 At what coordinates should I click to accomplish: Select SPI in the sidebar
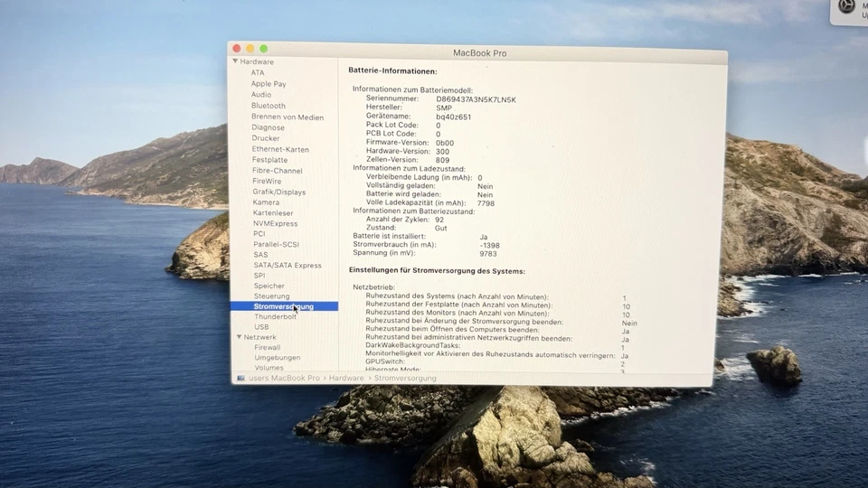259,275
